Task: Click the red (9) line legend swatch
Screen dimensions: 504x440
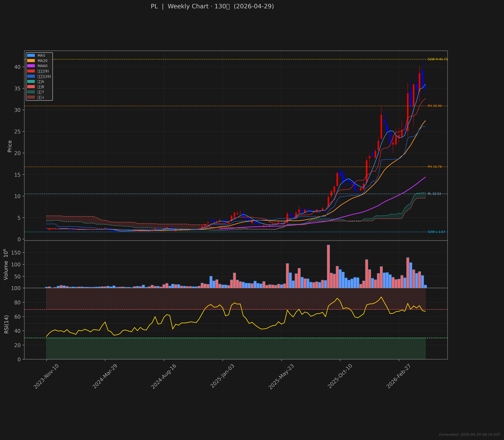Action: click(31, 71)
